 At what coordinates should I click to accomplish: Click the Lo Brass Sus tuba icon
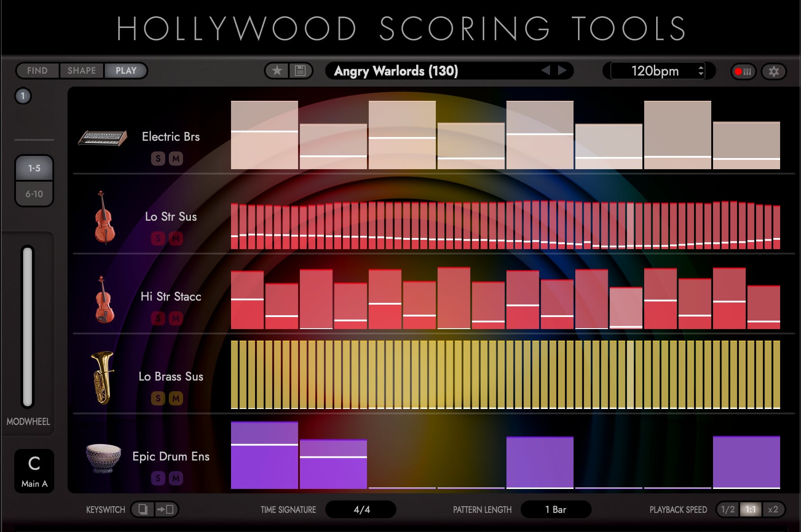click(103, 377)
